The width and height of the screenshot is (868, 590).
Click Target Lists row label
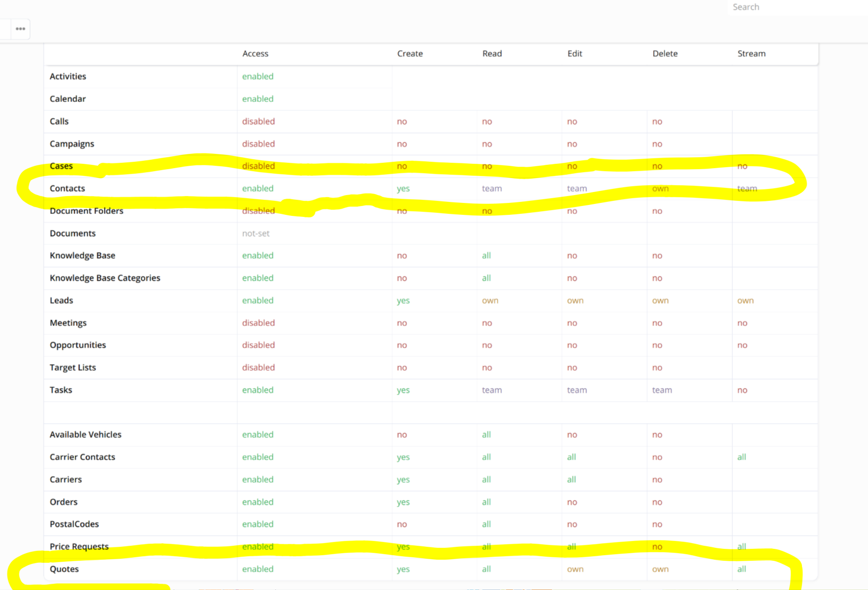coord(73,368)
